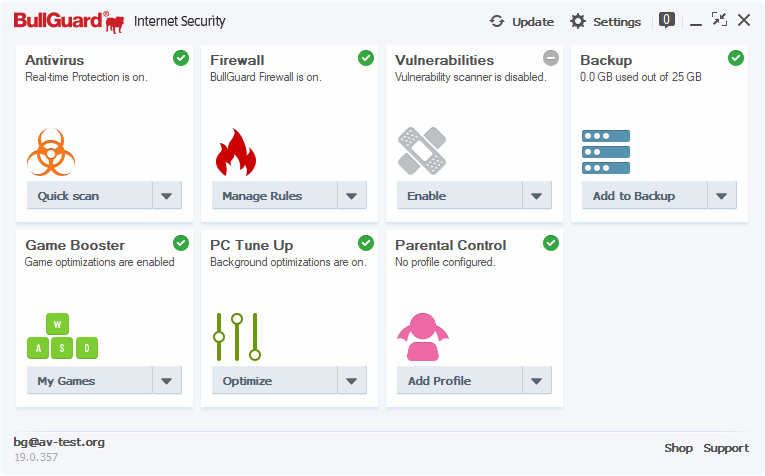765x476 pixels.
Task: Click the Parental Control girl icon
Action: [x=423, y=337]
